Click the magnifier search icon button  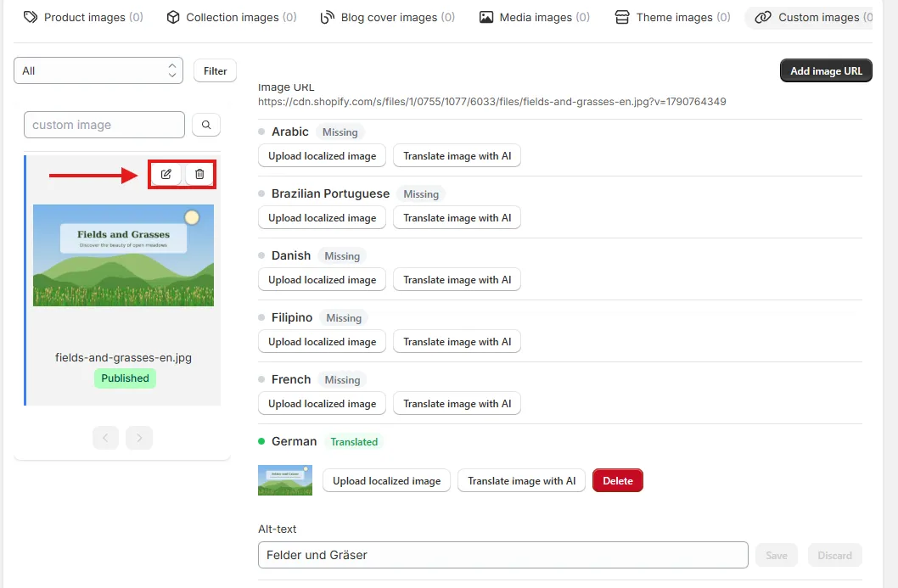(206, 125)
